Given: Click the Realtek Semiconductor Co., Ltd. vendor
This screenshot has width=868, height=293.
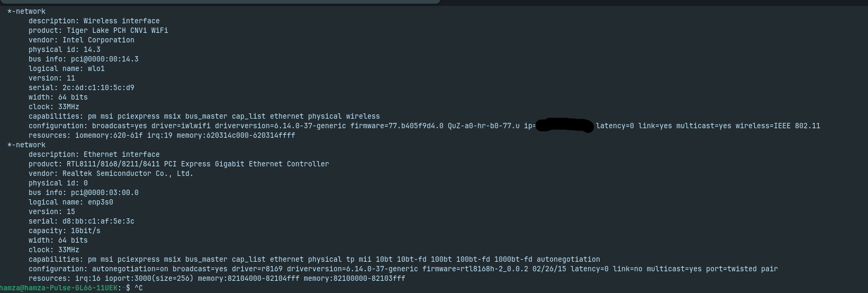Looking at the screenshot, I should coord(128,174).
